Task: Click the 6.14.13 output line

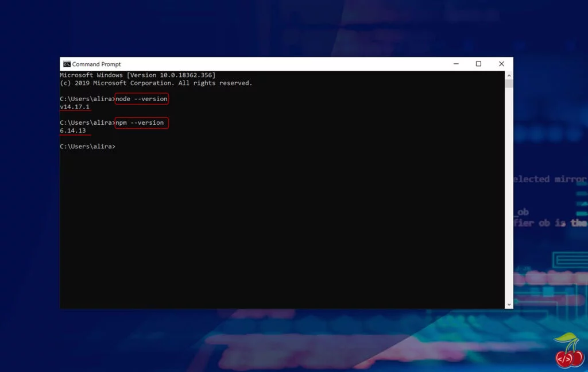Action: [x=73, y=131]
